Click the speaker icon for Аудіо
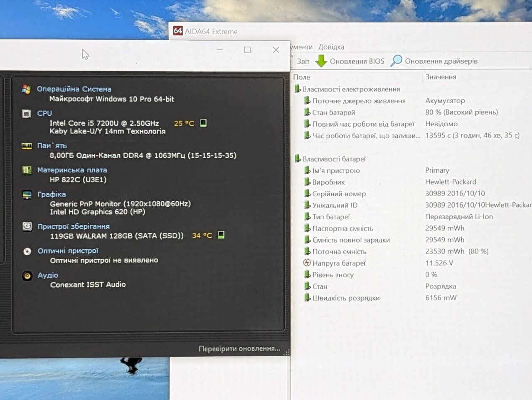This screenshot has height=400, width=532. pos(27,276)
